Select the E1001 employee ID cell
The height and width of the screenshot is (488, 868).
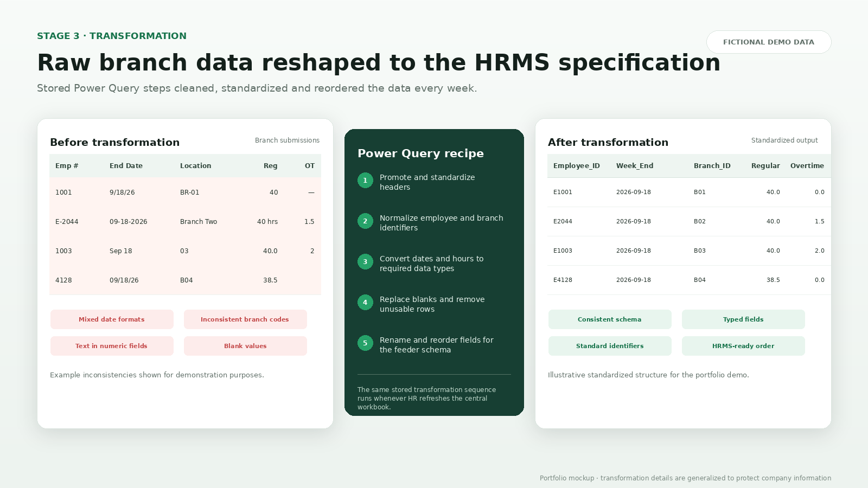pos(563,192)
